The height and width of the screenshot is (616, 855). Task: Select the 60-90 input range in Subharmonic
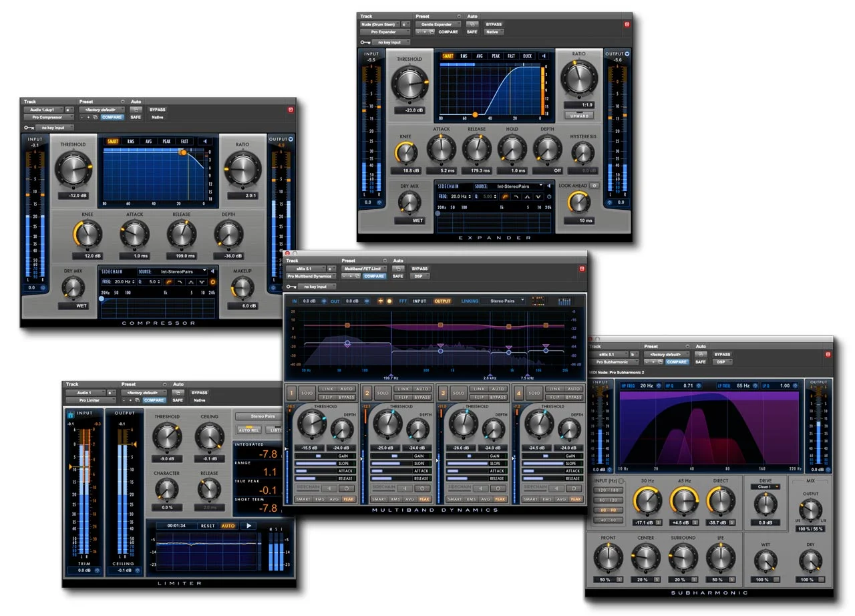tap(607, 510)
